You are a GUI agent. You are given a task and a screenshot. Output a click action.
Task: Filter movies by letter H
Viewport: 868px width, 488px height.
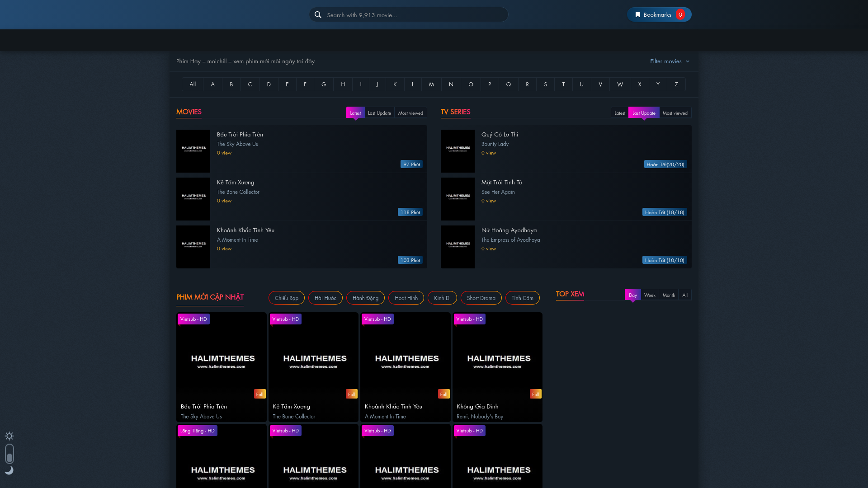coord(343,84)
